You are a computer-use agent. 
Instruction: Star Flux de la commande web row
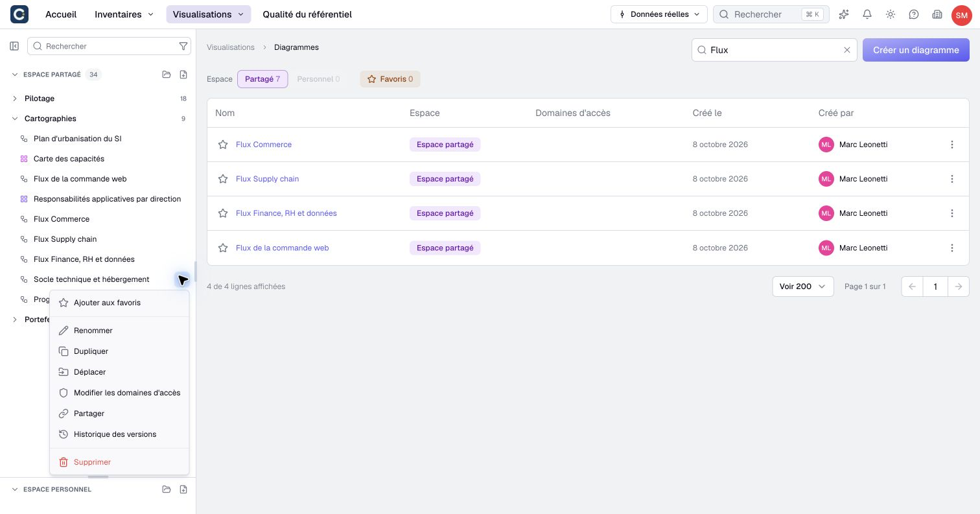tap(223, 248)
